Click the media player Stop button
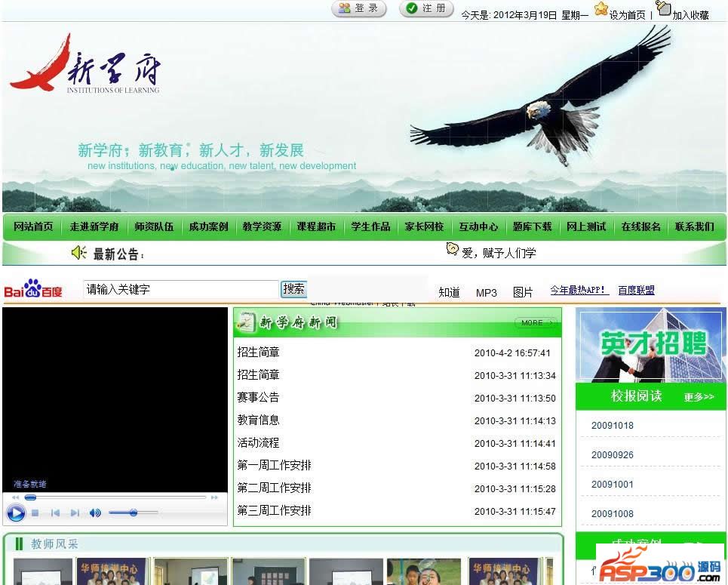Screen dimensions: 728x585 35,513
